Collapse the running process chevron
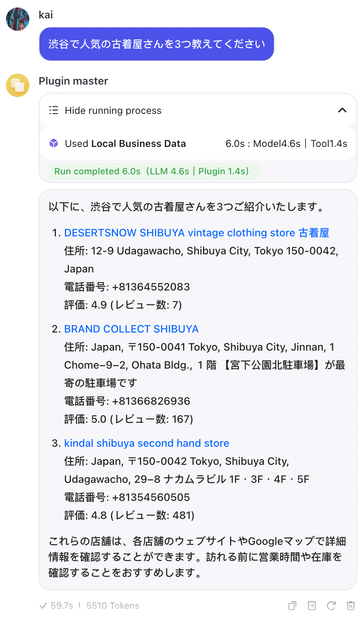Viewport: 364px width, 617px height. click(x=342, y=110)
